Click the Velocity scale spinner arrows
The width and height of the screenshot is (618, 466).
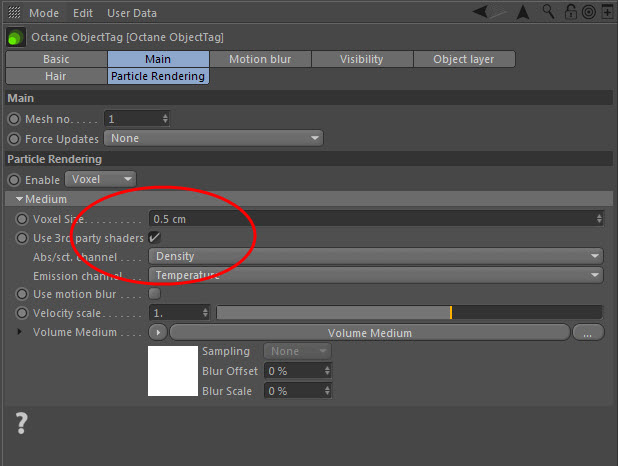[205, 313]
